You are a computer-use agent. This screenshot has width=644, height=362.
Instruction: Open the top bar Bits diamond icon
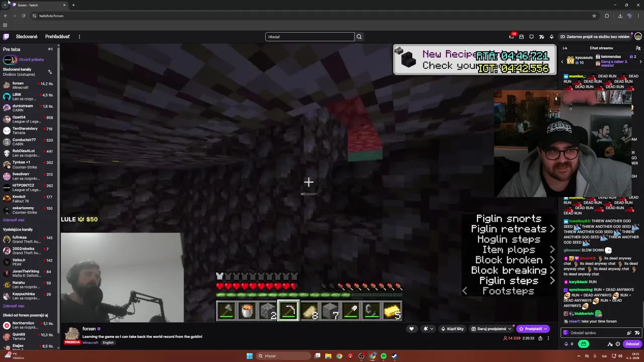click(x=551, y=37)
